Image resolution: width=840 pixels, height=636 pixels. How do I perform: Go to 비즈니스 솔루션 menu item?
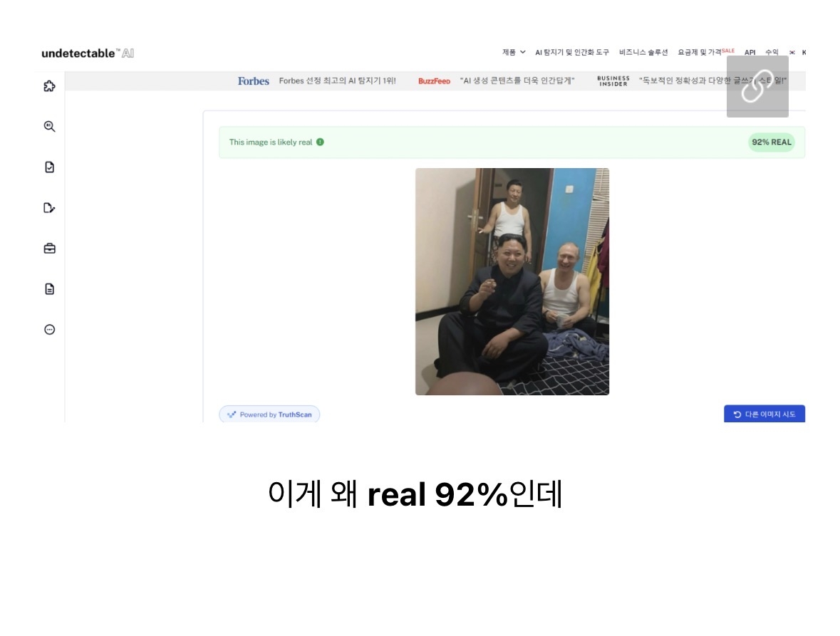[x=643, y=52]
